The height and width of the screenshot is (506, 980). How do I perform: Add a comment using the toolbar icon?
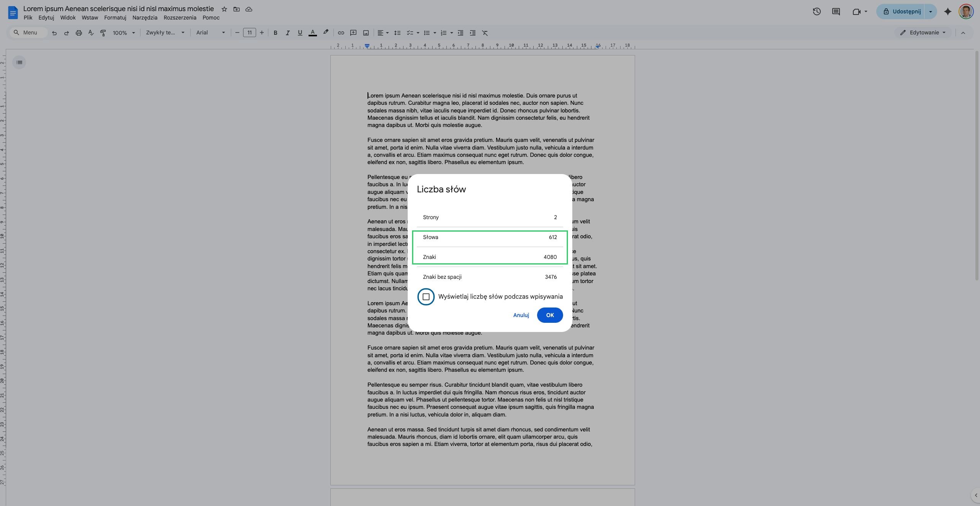pyautogui.click(x=353, y=33)
